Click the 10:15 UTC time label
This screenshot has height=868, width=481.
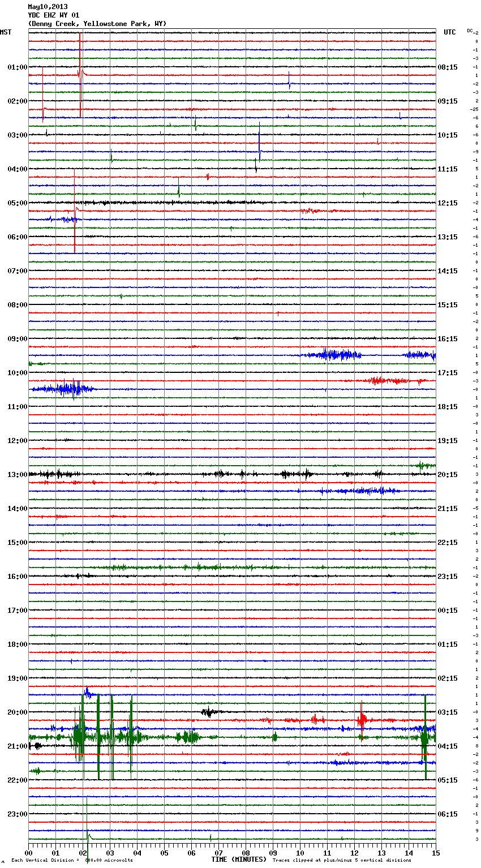tap(448, 135)
